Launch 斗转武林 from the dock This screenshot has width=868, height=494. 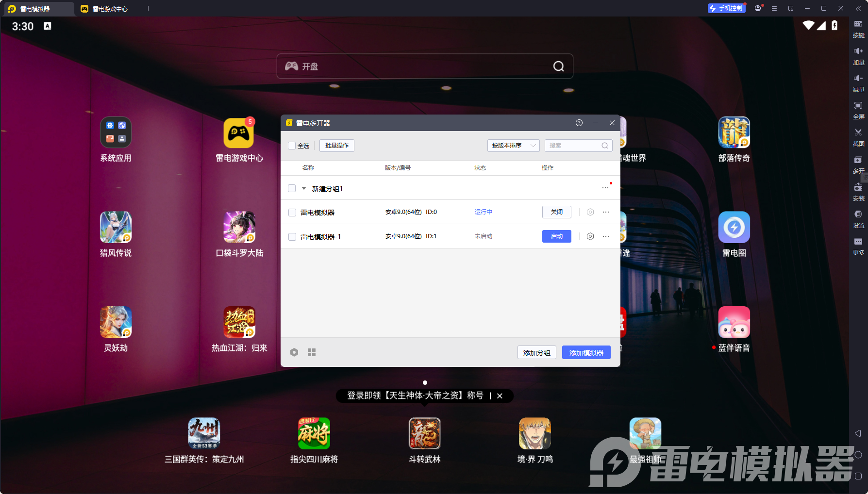click(425, 433)
